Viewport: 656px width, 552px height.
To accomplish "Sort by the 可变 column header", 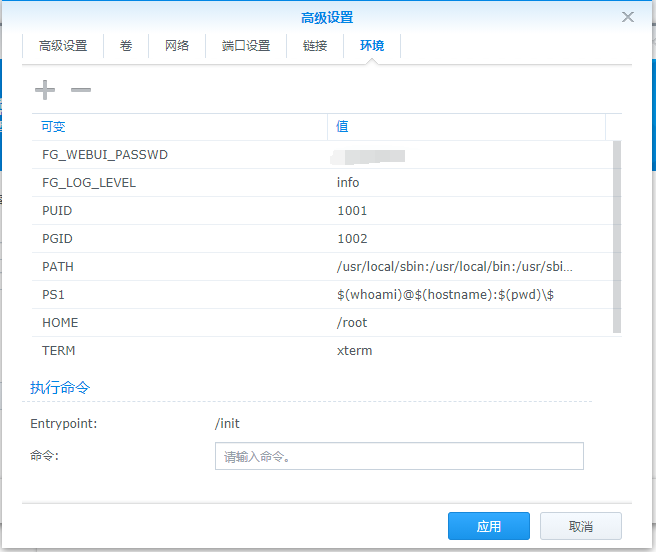I will coord(180,127).
